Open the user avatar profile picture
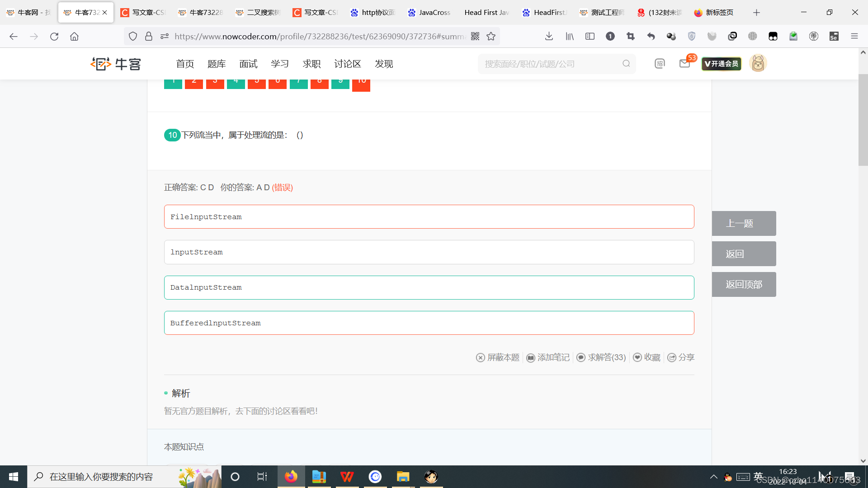The image size is (868, 488). 758,63
